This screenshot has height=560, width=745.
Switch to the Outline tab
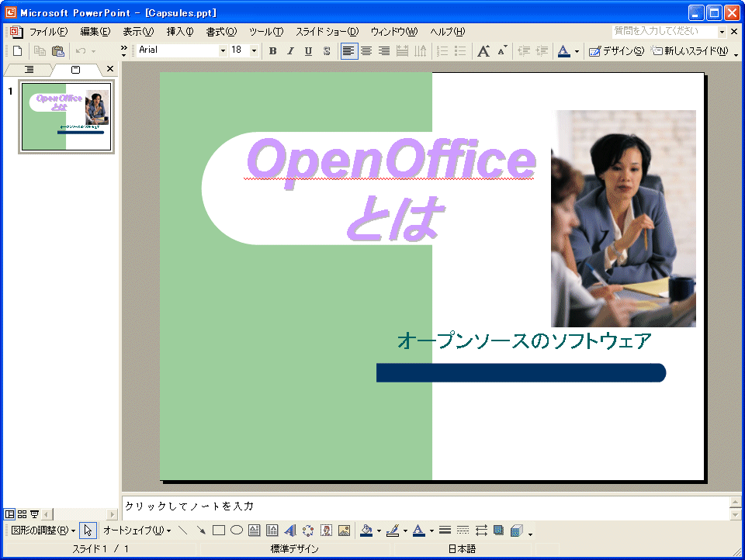click(x=29, y=69)
